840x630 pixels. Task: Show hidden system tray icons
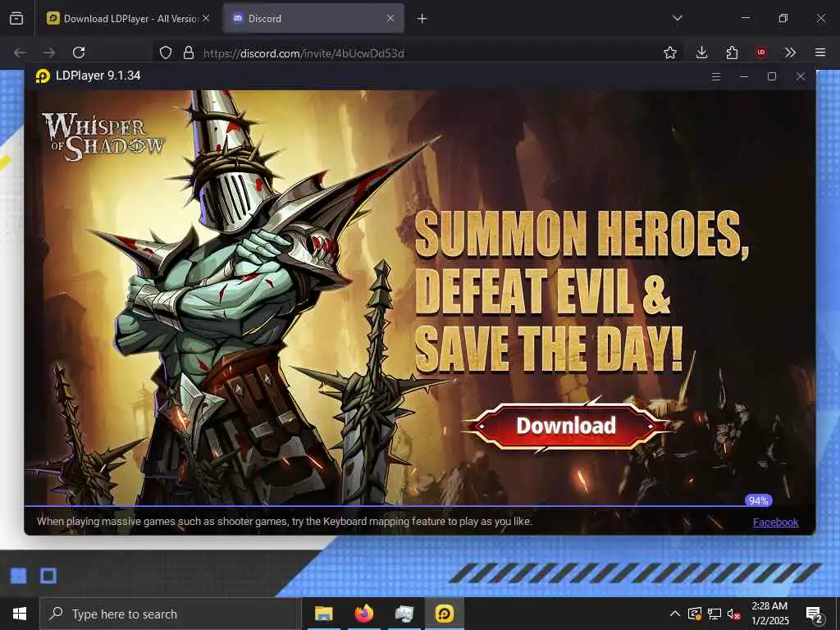click(x=675, y=614)
